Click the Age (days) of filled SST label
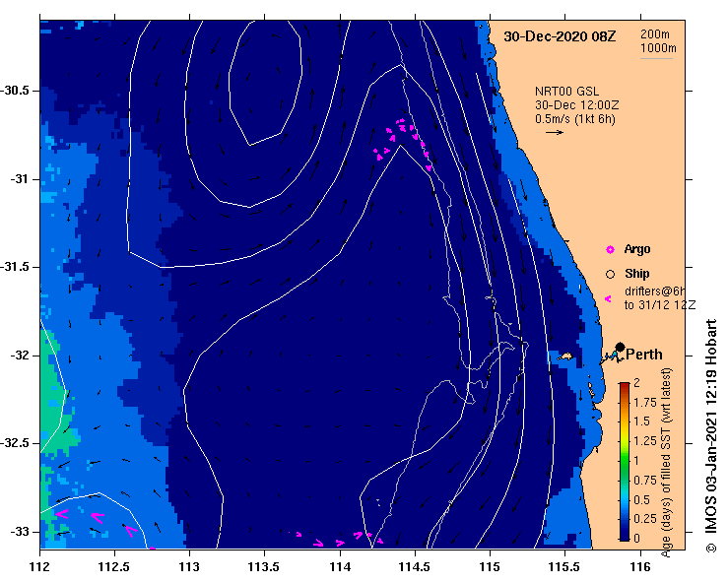Viewport: 728px width, 583px height. click(x=666, y=462)
